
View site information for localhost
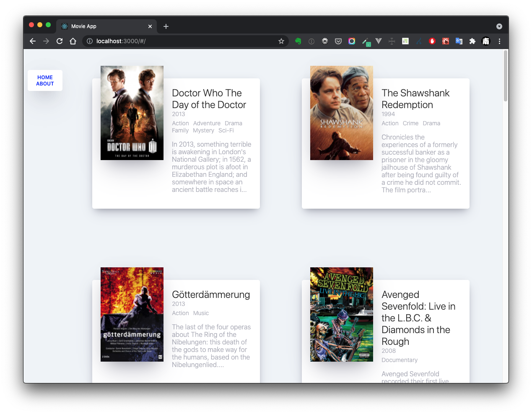(89, 41)
